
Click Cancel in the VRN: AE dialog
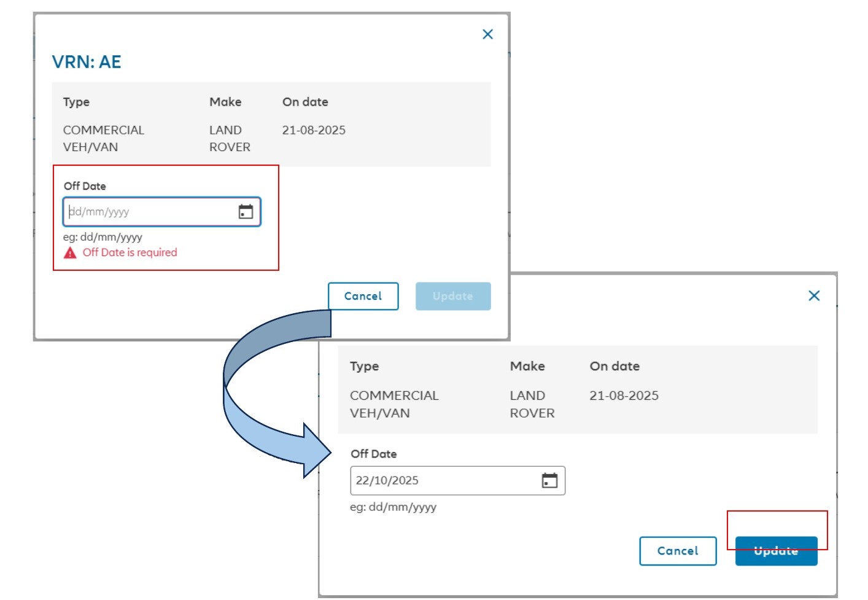click(363, 296)
